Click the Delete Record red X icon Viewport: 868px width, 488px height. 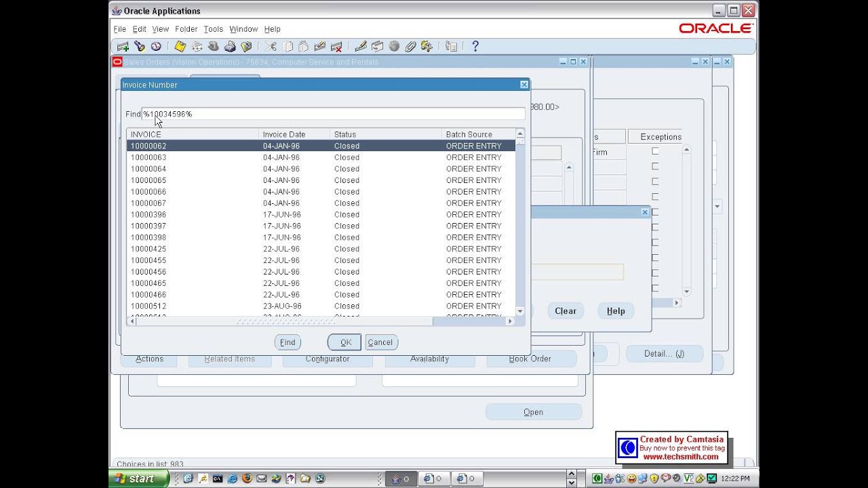click(336, 46)
